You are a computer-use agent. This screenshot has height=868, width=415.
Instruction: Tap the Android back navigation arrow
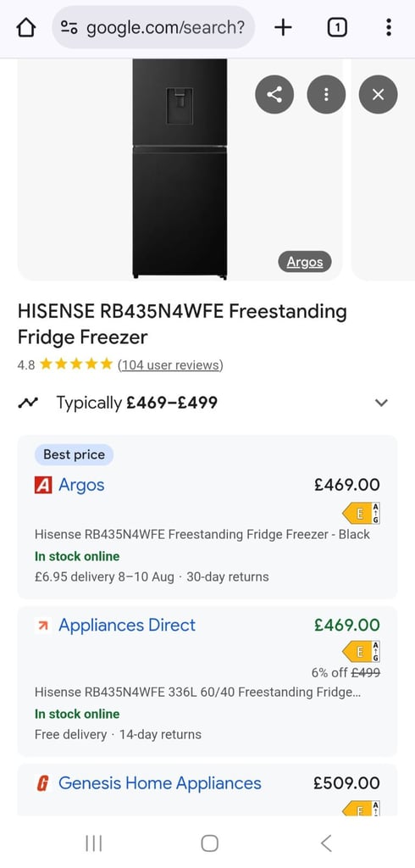click(x=326, y=843)
